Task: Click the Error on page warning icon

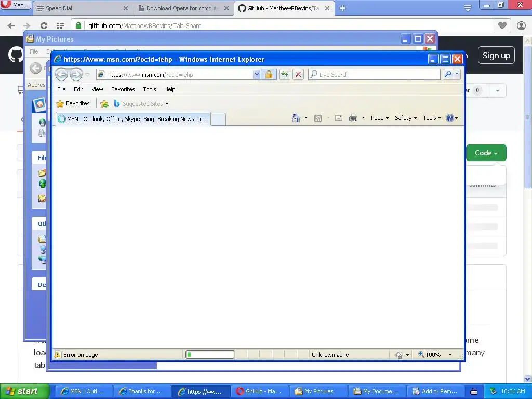Action: (x=58, y=355)
